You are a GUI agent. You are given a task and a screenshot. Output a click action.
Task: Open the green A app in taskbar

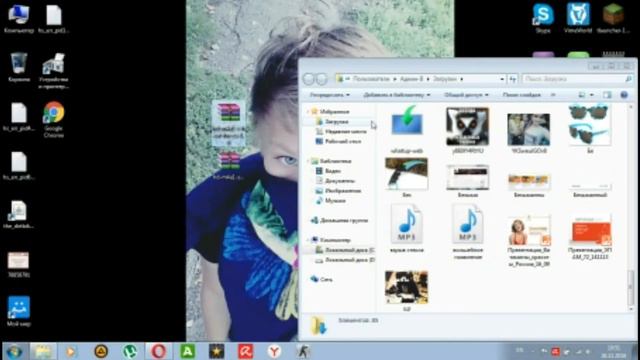187,351
